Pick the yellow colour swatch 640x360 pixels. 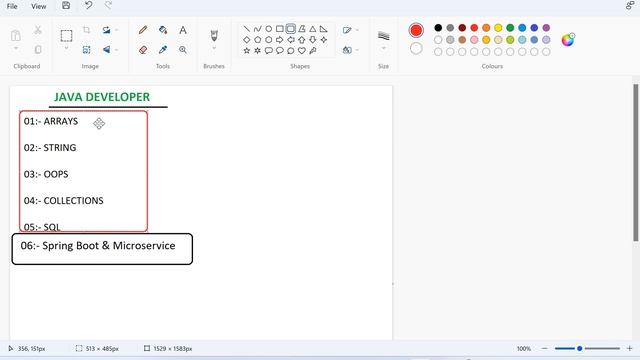498,28
